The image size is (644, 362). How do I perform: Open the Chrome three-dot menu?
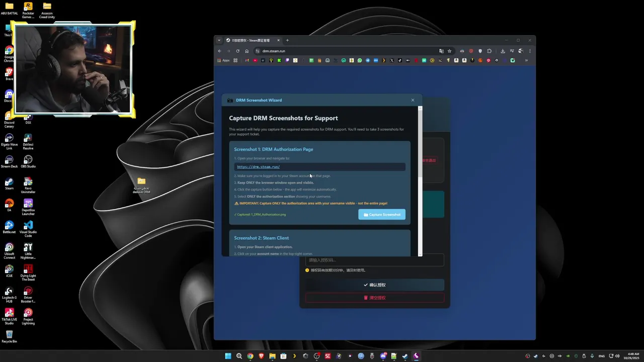(x=530, y=51)
